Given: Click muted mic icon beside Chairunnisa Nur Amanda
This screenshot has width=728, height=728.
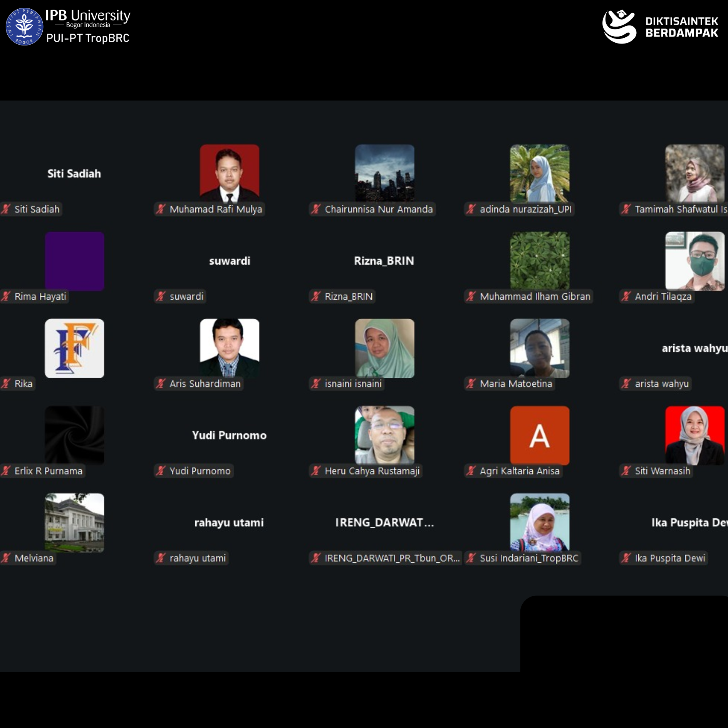Looking at the screenshot, I should [316, 209].
